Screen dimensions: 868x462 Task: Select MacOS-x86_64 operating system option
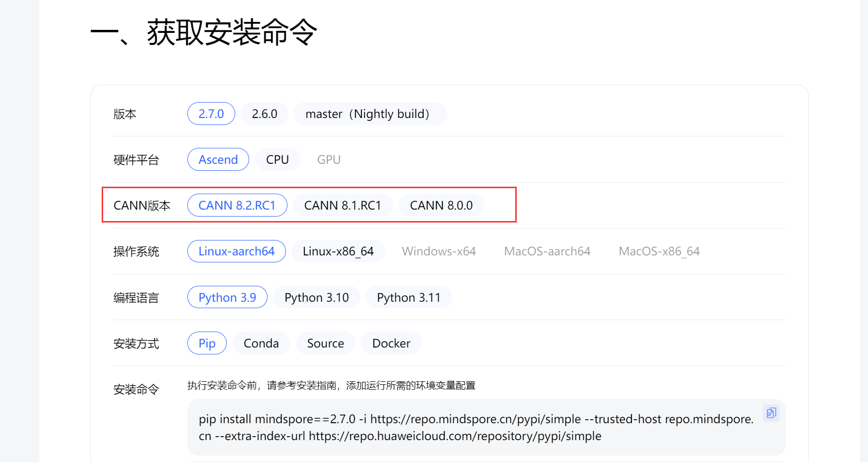tap(659, 251)
